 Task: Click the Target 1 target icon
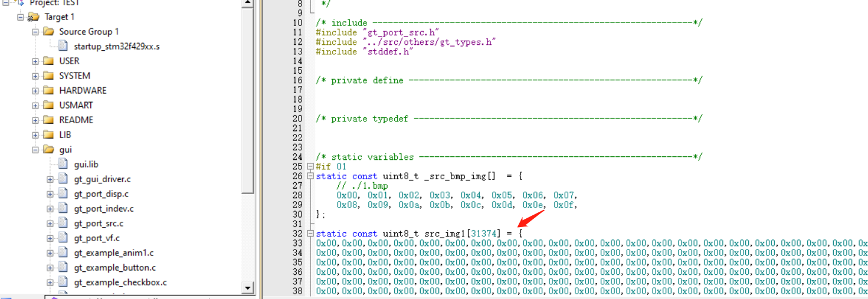pos(33,17)
